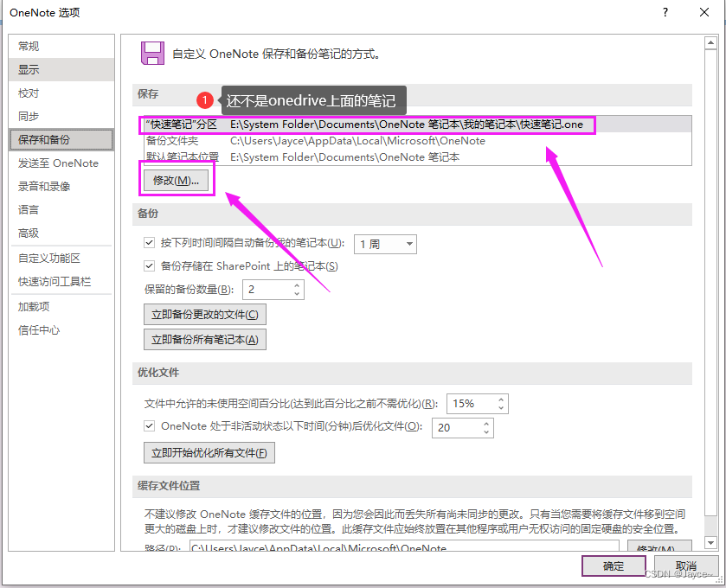The width and height of the screenshot is (726, 588).
Task: Open the 快速访问工具栏 category
Action: (x=61, y=281)
